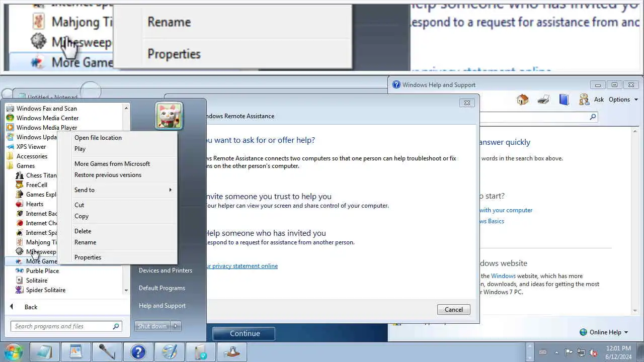
Task: Click the taskbar clock showing 12:01 PM
Action: coord(618,352)
